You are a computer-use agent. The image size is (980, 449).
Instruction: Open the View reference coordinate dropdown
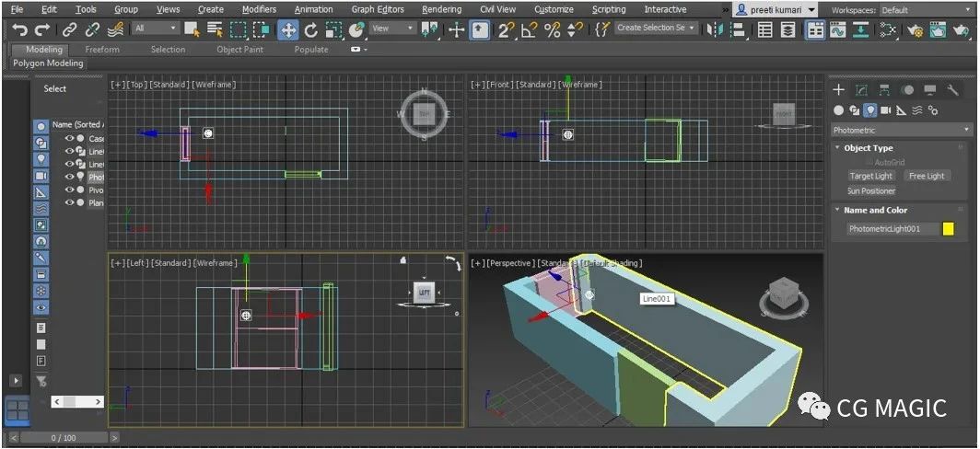point(392,29)
